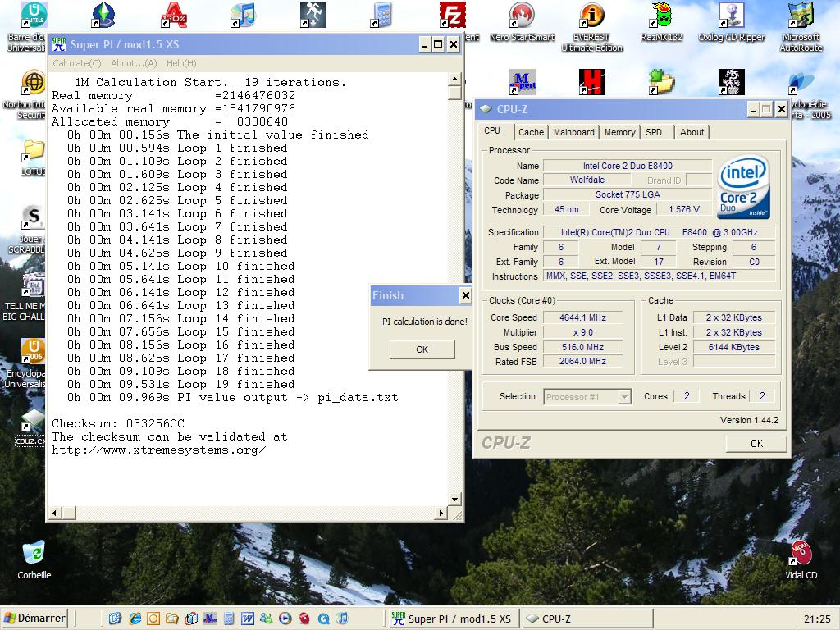Launch QuickTime from quick launch bar

pyautogui.click(x=323, y=619)
